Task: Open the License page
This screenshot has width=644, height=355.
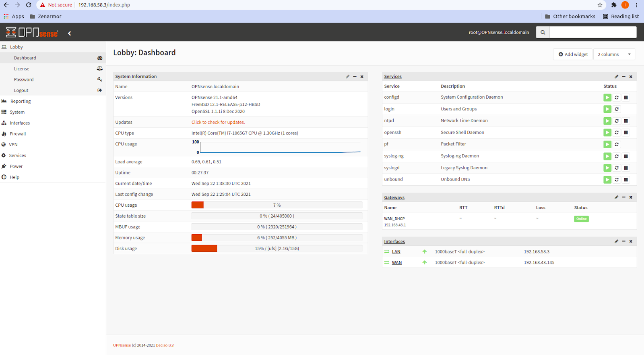Action: (x=53, y=69)
